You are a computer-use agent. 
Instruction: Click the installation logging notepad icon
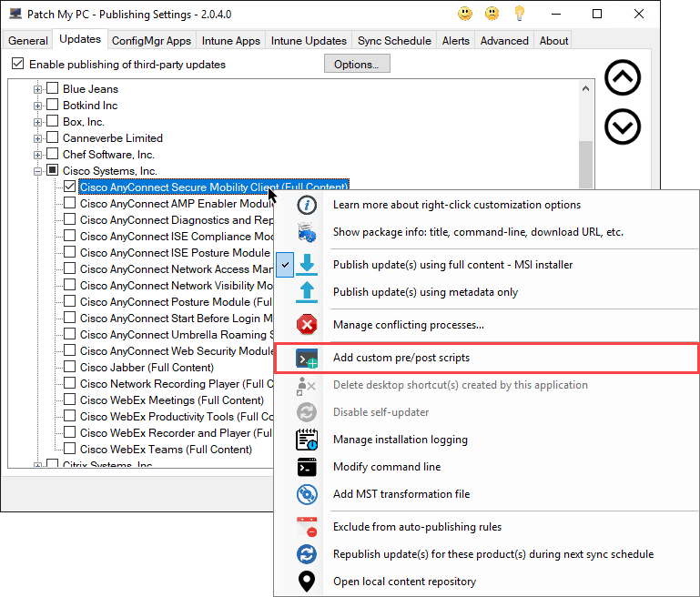pyautogui.click(x=307, y=440)
